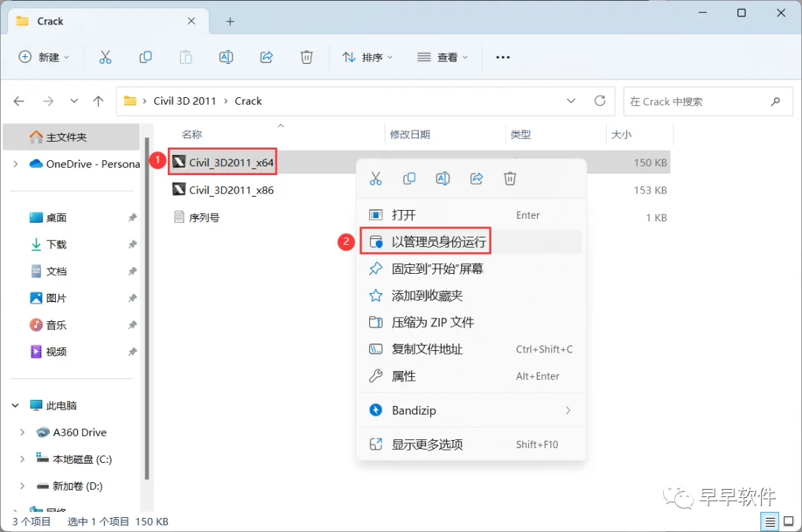Click Crack in the breadcrumb path
This screenshot has width=802, height=532.
click(248, 101)
